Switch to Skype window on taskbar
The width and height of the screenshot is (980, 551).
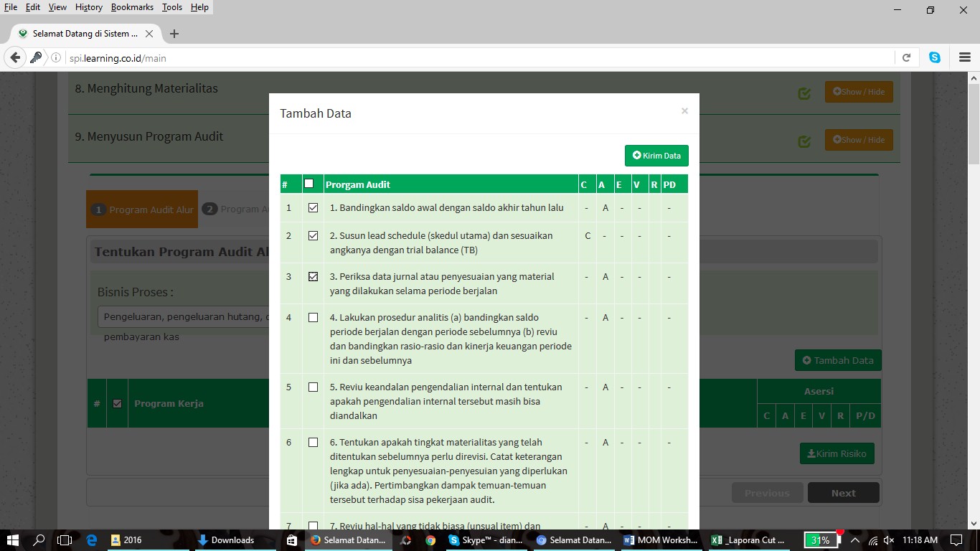point(487,540)
